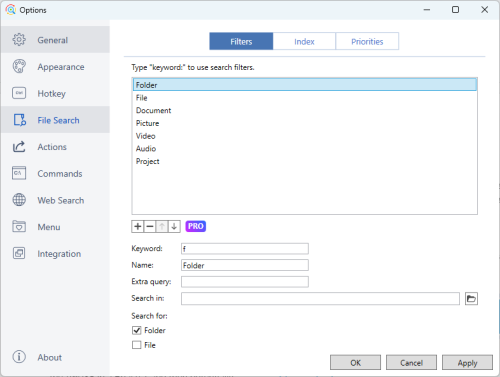500x377 pixels.
Task: Switch to the Priorities tab
Action: click(367, 41)
